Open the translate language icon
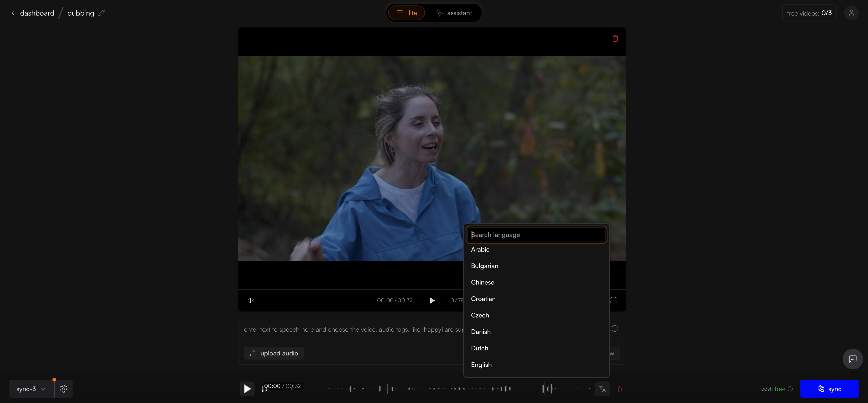Viewport: 868px width, 403px height. coord(602,389)
